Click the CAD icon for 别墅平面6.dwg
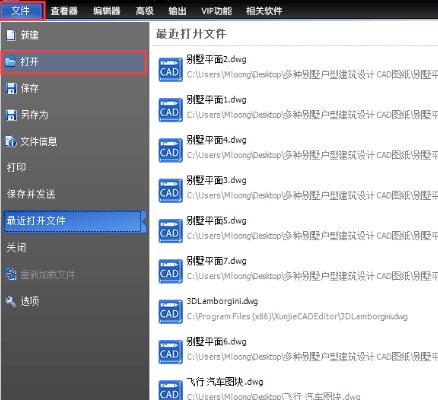This screenshot has width=438, height=400. pos(170,352)
